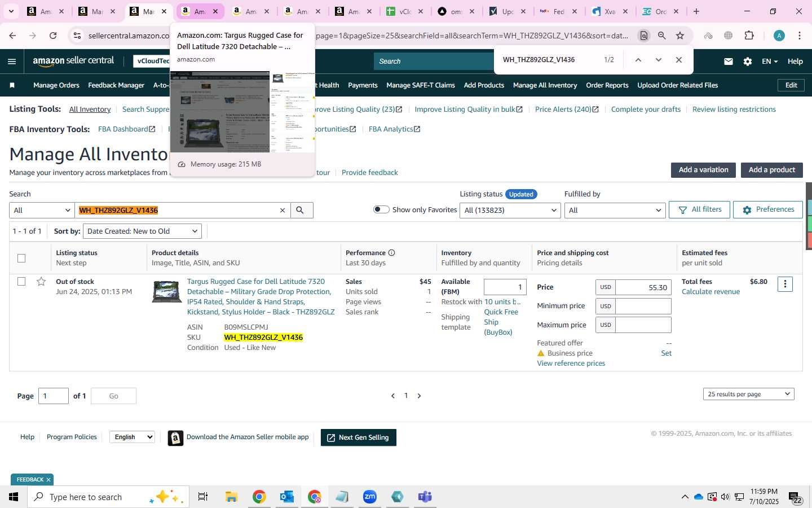Image resolution: width=812 pixels, height=508 pixels.
Task: Open the Windows Start menu
Action: tap(14, 497)
